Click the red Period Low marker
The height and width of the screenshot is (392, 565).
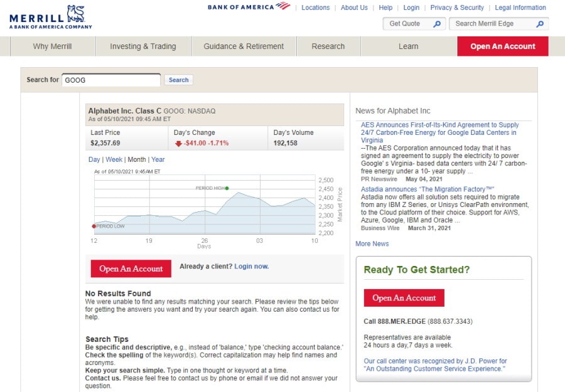(x=94, y=226)
